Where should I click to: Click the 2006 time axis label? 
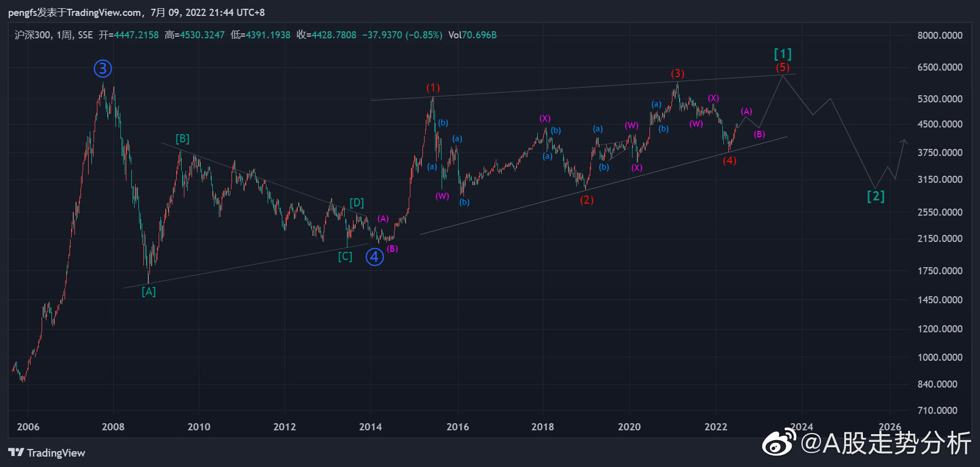28,427
